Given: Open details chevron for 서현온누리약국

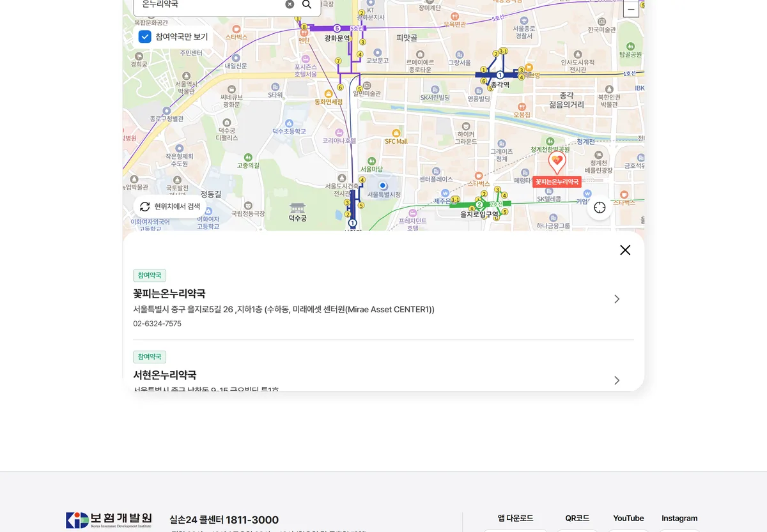Looking at the screenshot, I should [617, 380].
